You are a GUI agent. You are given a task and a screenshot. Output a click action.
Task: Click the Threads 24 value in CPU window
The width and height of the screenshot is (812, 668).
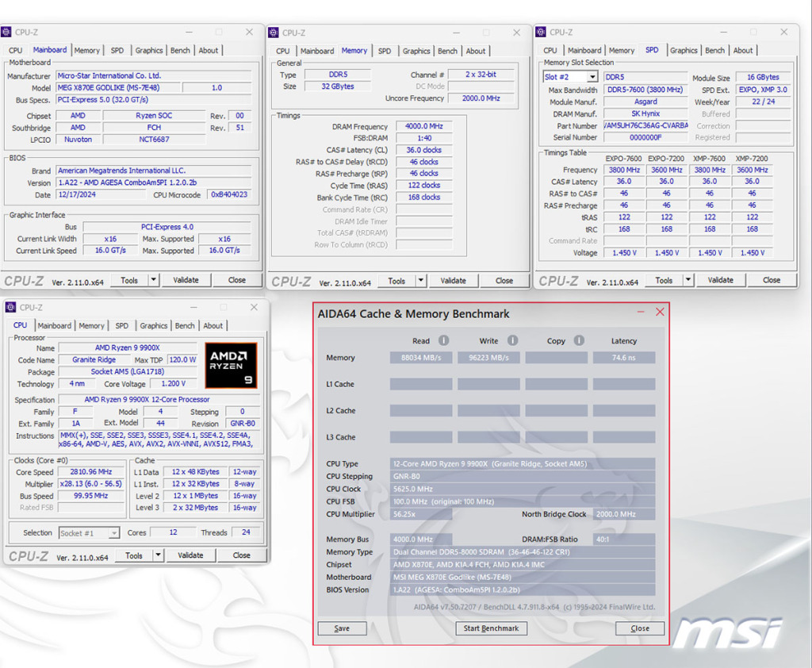point(246,532)
